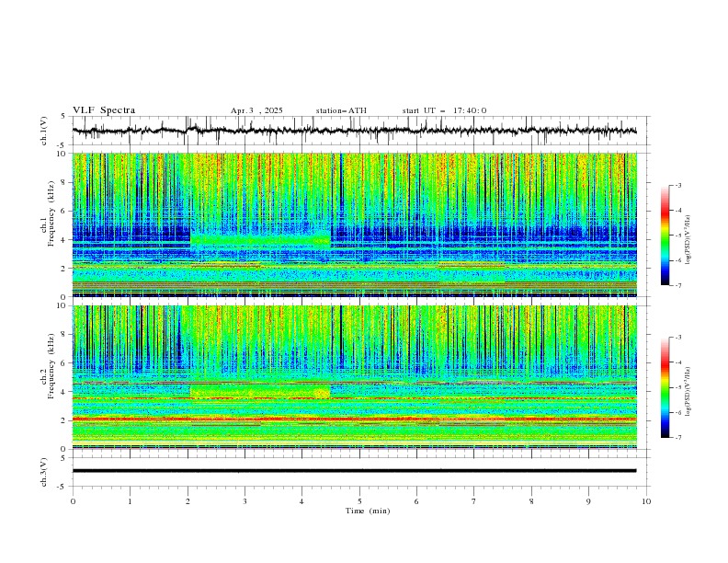Screen dimensions: 728x563
Task: Click the "start UT = 17:40:0" header text
Action: [x=444, y=110]
